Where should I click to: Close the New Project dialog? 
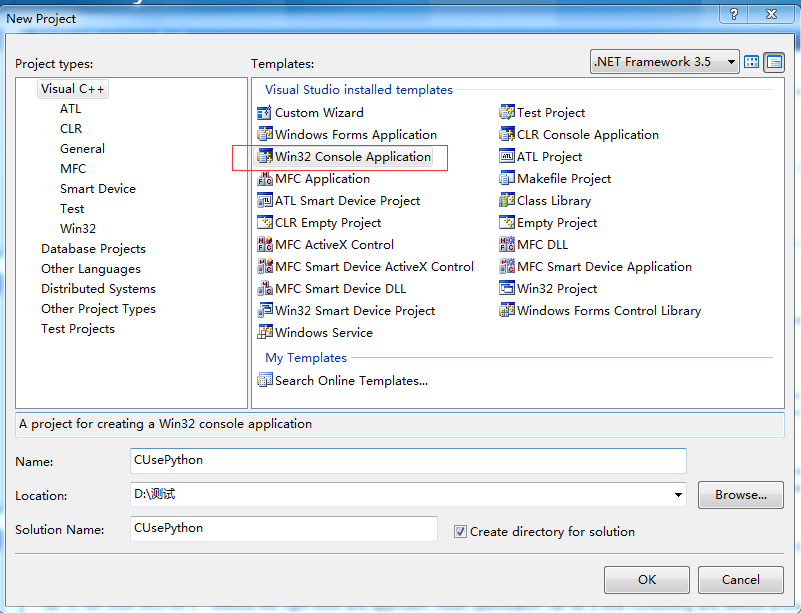pyautogui.click(x=771, y=14)
